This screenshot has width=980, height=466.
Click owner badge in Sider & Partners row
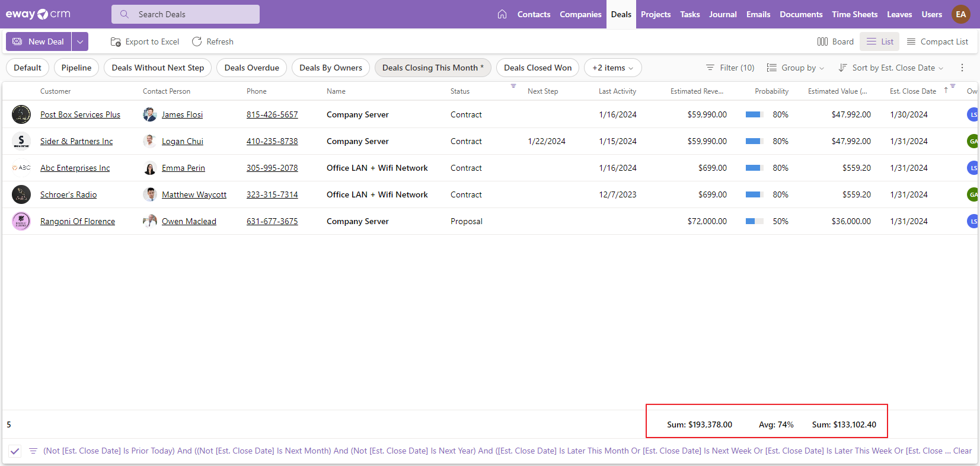click(x=972, y=141)
